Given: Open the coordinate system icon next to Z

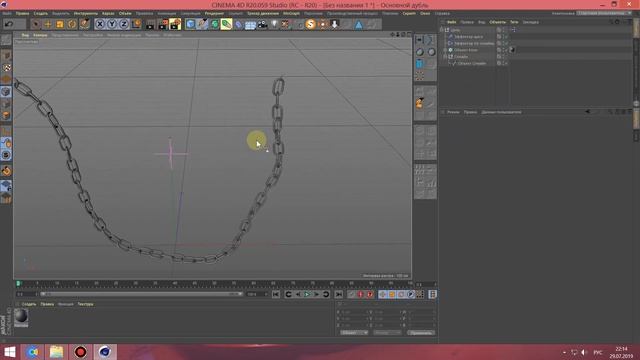Looking at the screenshot, I should (x=136, y=24).
